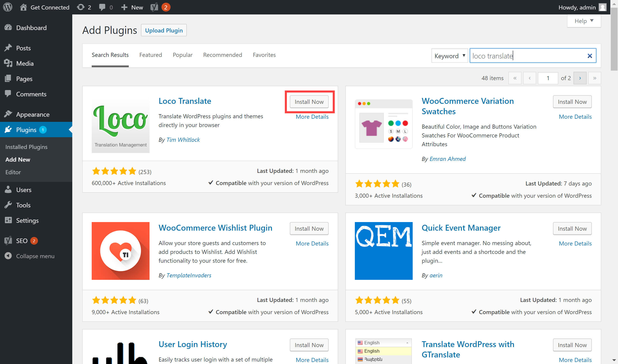Image resolution: width=618 pixels, height=364 pixels.
Task: Open Quick Event Manager More Details
Action: click(x=575, y=243)
